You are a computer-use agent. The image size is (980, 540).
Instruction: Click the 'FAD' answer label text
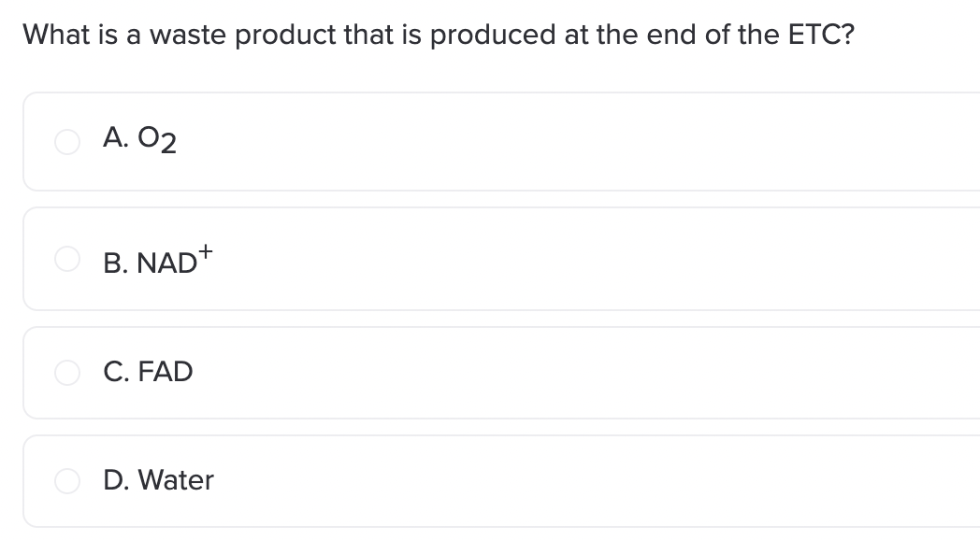165,372
